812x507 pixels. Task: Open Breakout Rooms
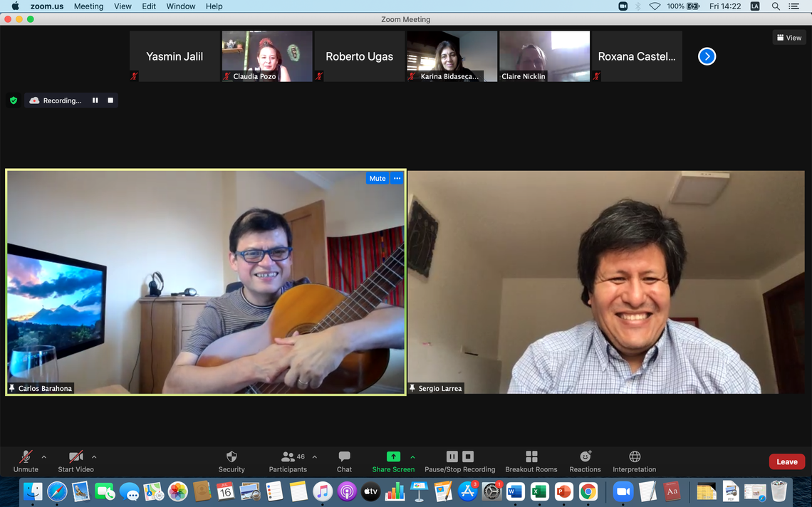pos(531,457)
